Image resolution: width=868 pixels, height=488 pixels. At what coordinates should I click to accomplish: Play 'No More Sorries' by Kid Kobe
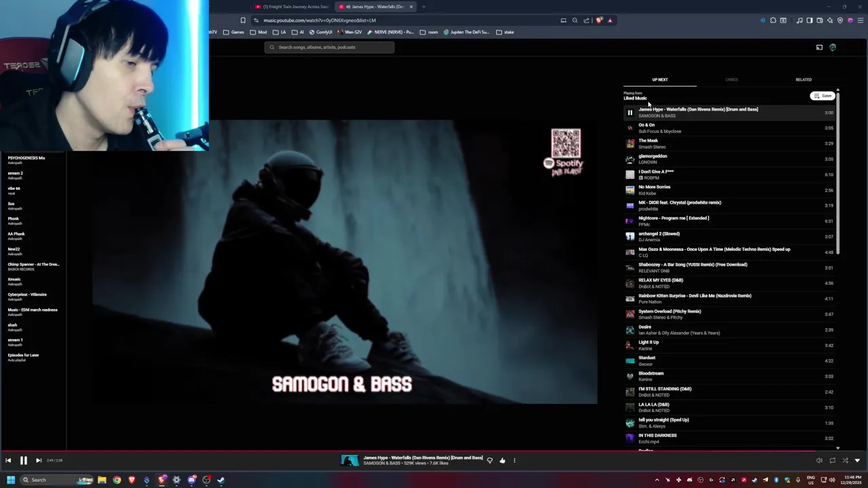729,190
